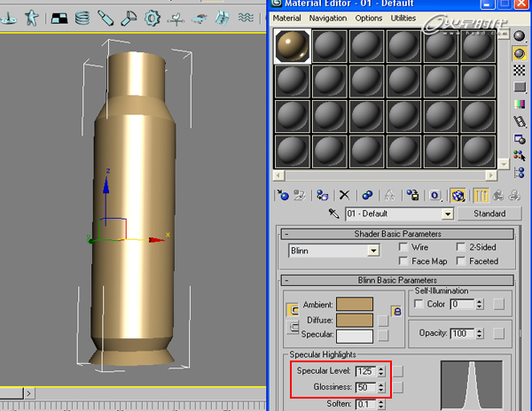532x411 pixels.
Task: Click Make Preview filmstrip icon
Action: pyautogui.click(x=519, y=121)
